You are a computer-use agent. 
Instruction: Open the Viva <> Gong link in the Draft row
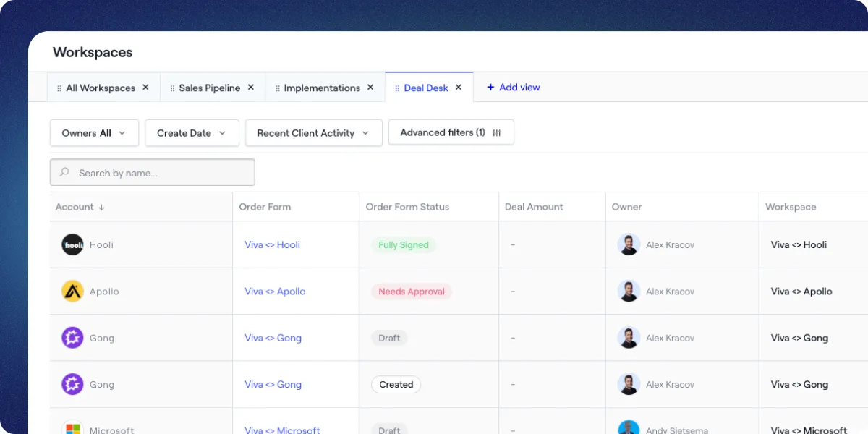pos(273,338)
